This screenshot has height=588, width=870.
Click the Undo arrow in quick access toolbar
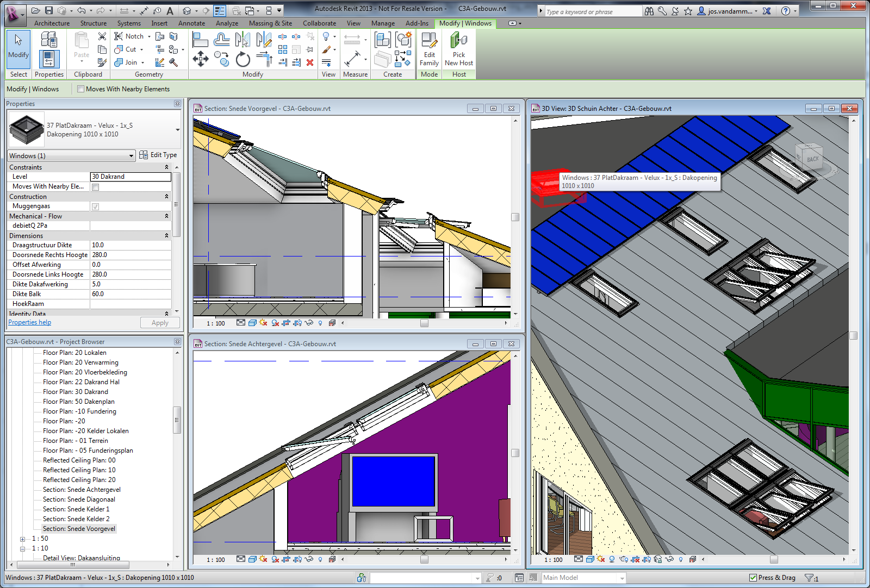point(81,10)
